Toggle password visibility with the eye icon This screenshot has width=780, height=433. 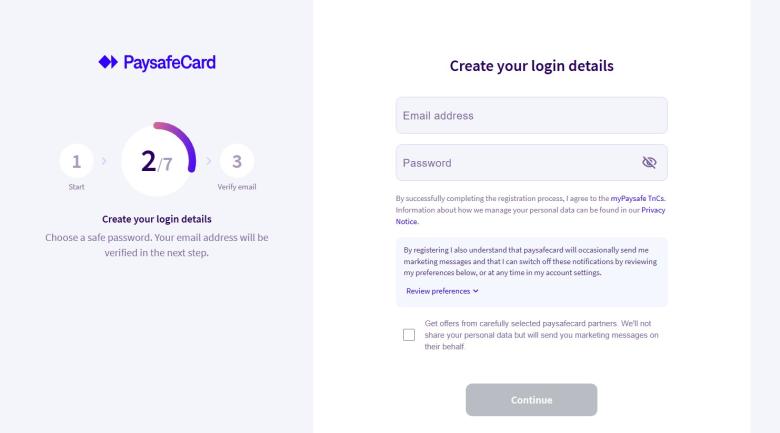(649, 163)
